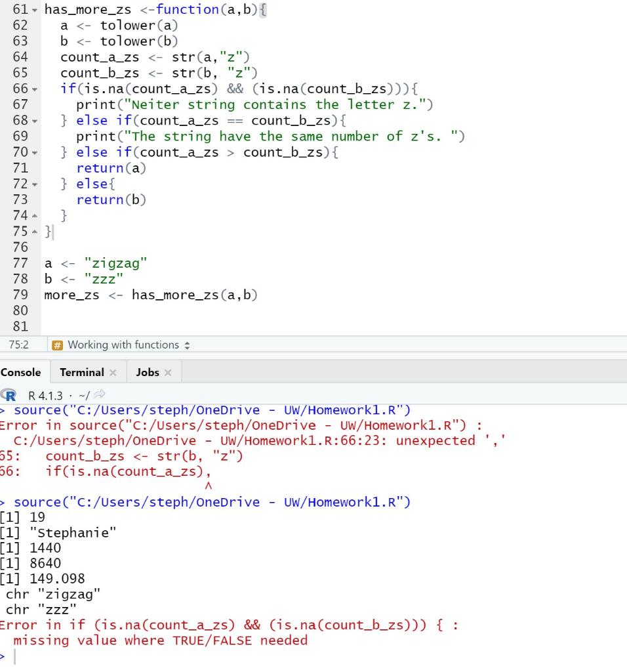The image size is (627, 672).
Task: Click the 'return(b)' statement on line 73
Action: 111,199
